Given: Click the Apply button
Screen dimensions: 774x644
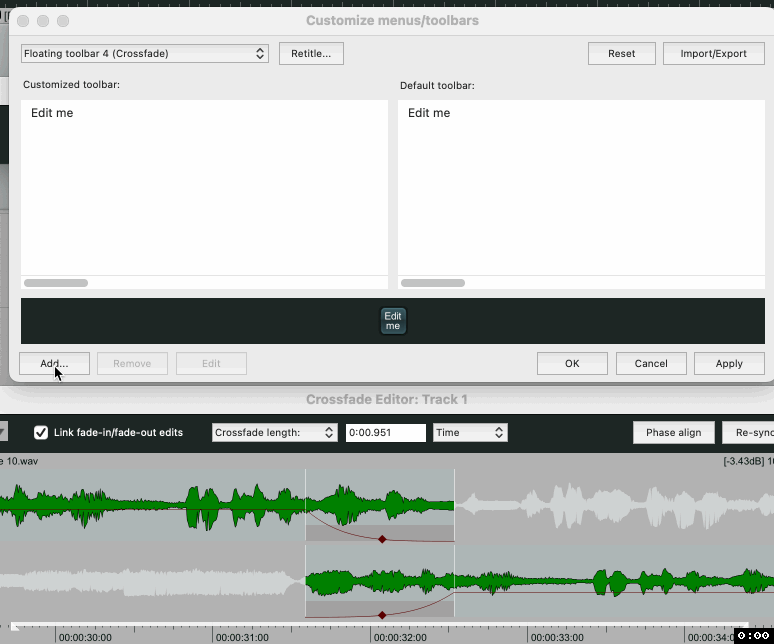Looking at the screenshot, I should pyautogui.click(x=729, y=363).
